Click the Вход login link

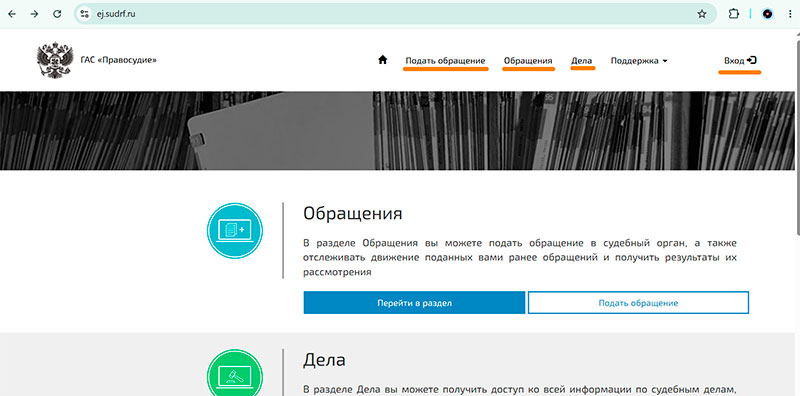740,60
